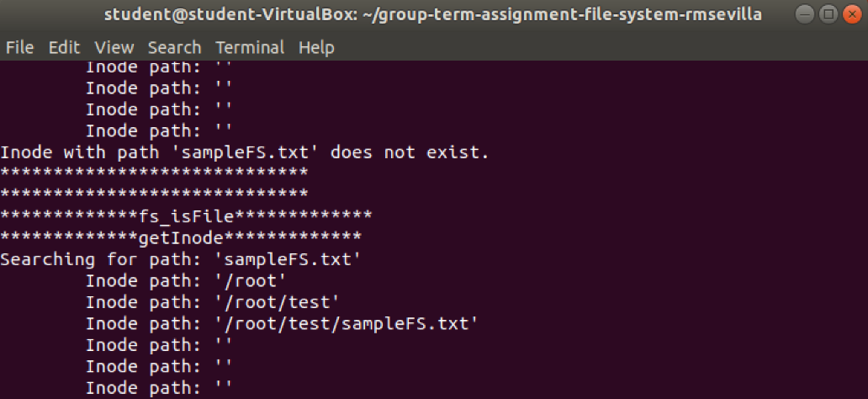Image resolution: width=868 pixels, height=399 pixels.
Task: Click the Inode path '/root' line
Action: [x=185, y=281]
